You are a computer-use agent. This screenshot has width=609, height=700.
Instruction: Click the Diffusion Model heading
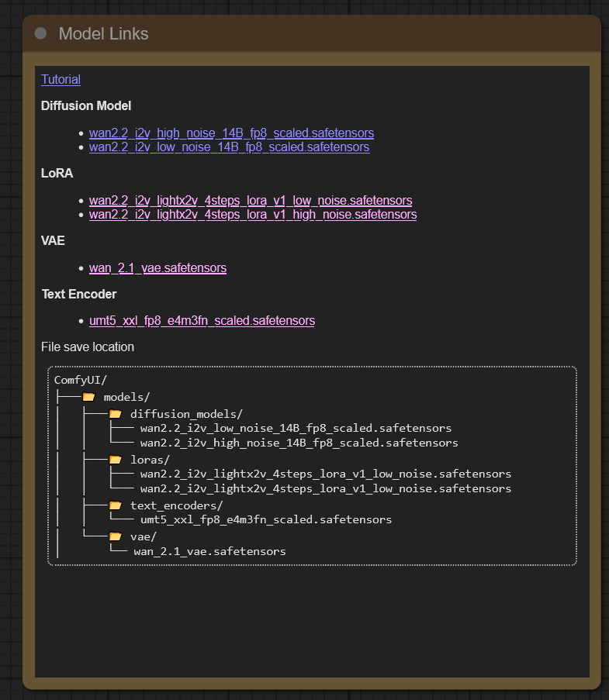click(x=86, y=105)
